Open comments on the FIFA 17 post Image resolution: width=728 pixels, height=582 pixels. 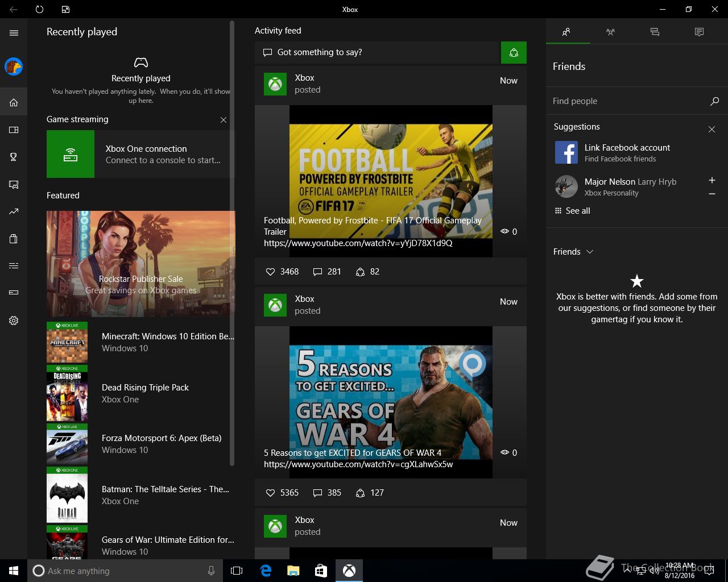tap(327, 272)
